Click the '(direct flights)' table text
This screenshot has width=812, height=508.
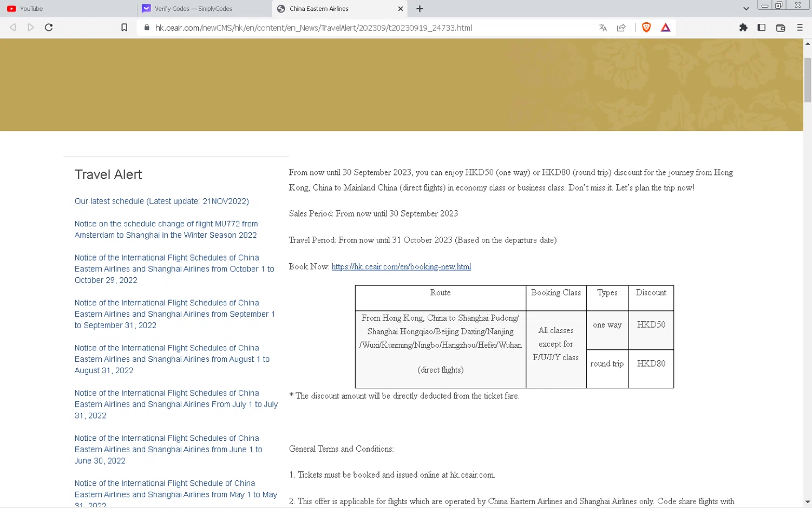(441, 370)
